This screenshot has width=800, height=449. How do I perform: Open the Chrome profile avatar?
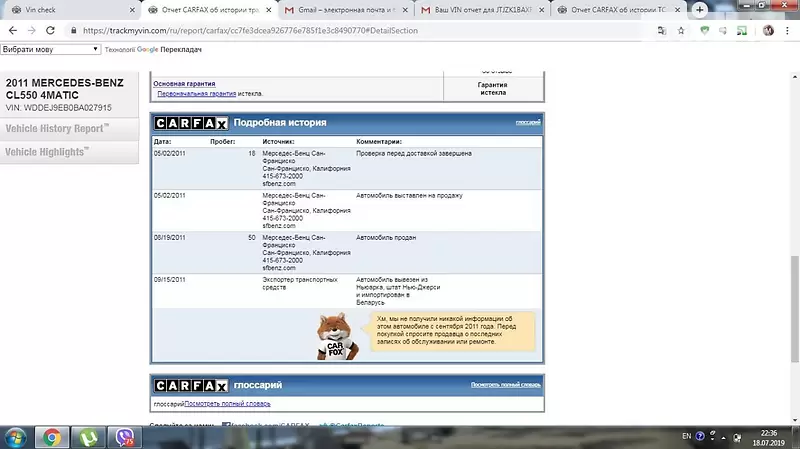pyautogui.click(x=768, y=31)
